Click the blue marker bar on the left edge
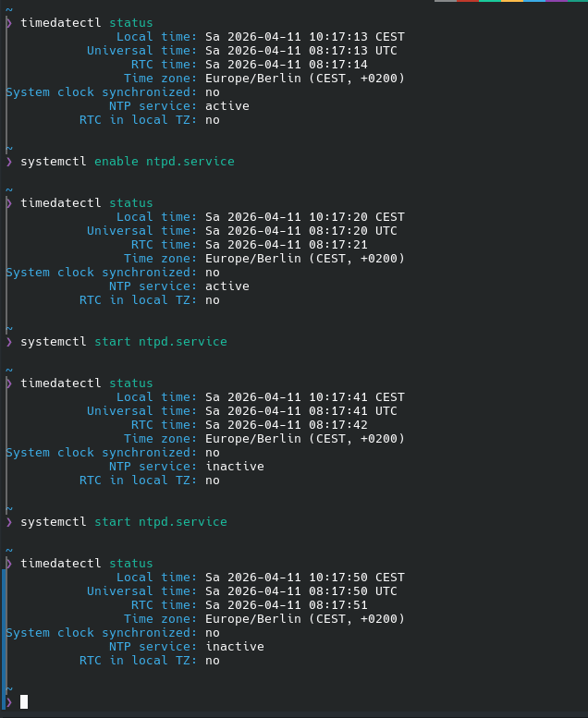 [3, 638]
